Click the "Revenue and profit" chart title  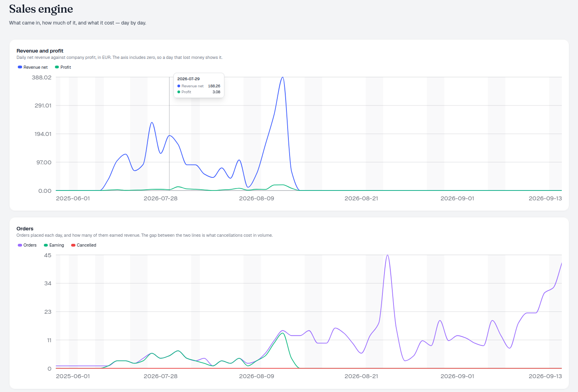(x=40, y=51)
